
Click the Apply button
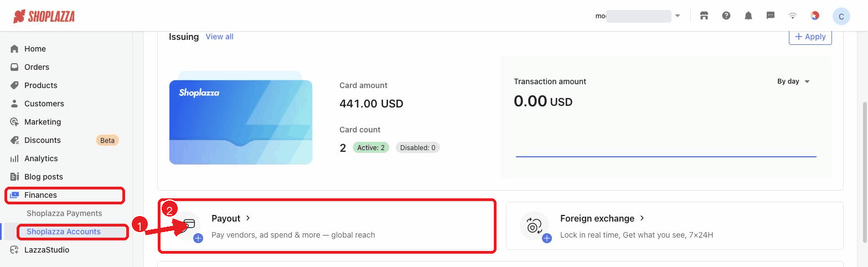point(810,37)
